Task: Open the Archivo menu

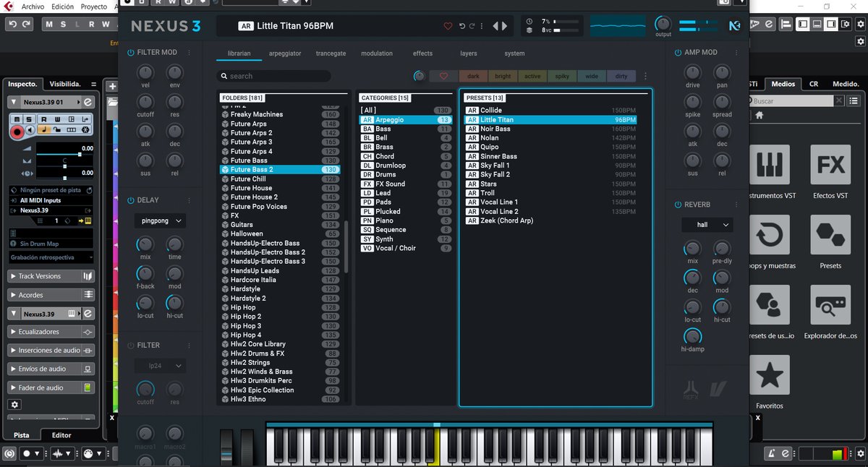Action: (x=33, y=6)
